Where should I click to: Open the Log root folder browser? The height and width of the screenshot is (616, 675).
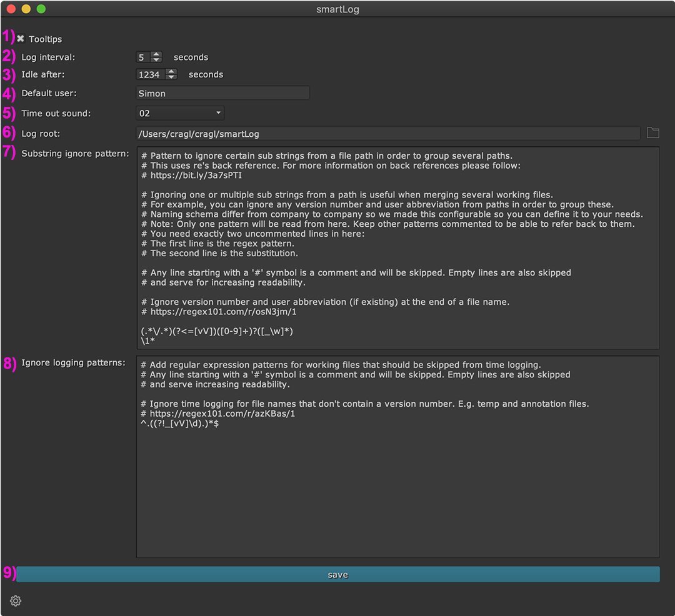[652, 132]
